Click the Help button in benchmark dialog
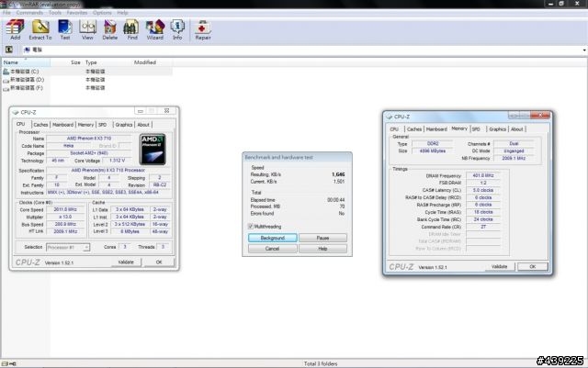The image size is (588, 368). (322, 249)
